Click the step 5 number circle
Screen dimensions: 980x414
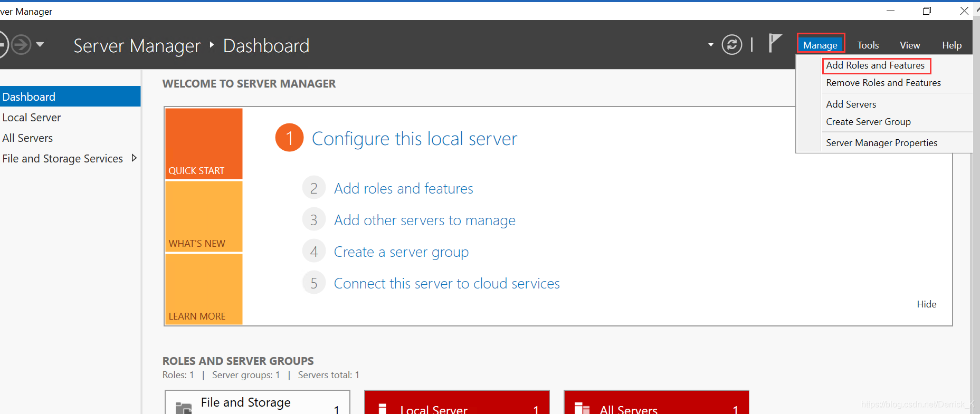(x=313, y=283)
